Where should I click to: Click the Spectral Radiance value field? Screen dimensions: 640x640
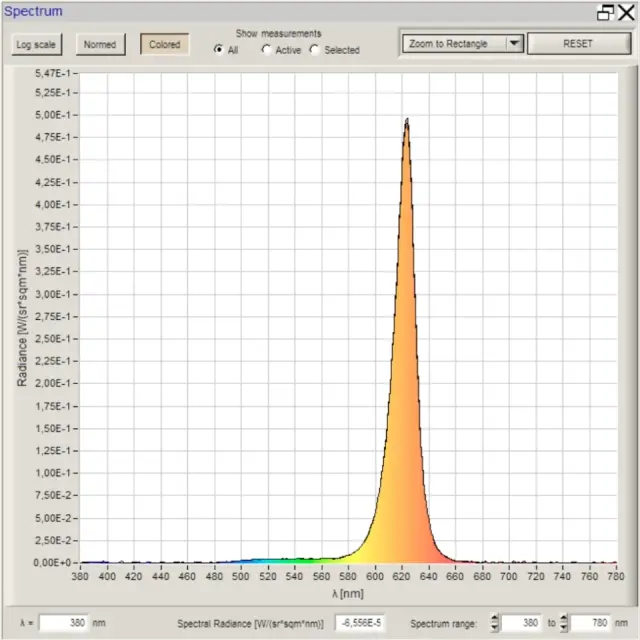tap(360, 623)
